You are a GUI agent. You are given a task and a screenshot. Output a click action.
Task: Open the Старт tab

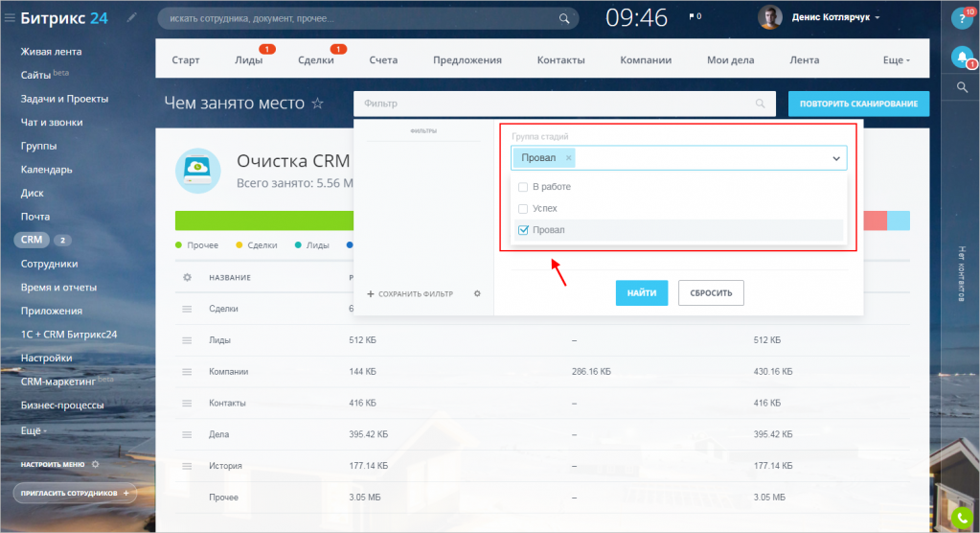click(x=186, y=60)
